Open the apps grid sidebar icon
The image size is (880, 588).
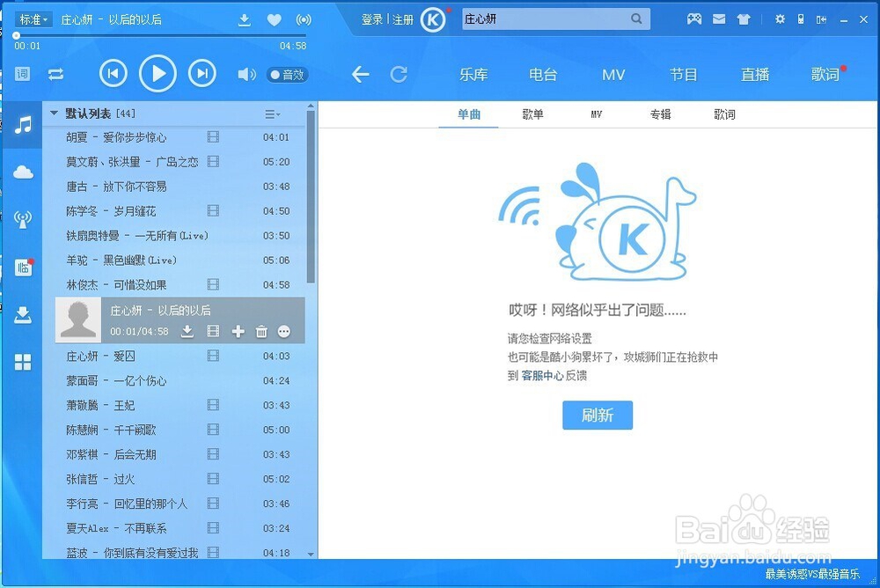[x=23, y=363]
